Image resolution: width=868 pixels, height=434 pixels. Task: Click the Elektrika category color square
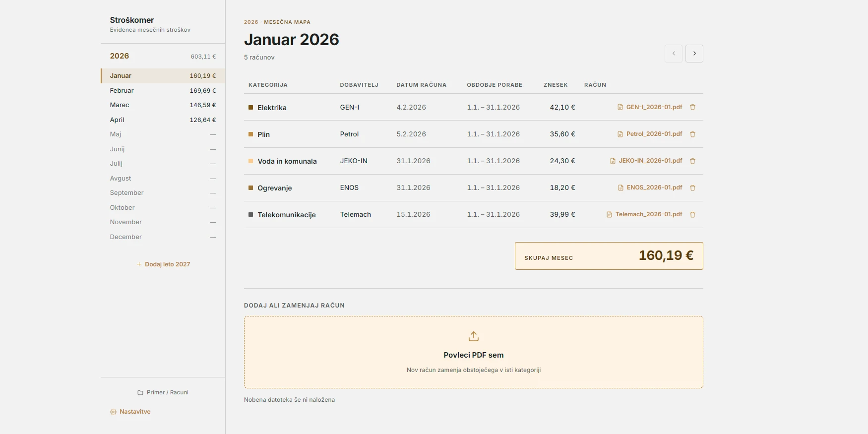(250, 107)
